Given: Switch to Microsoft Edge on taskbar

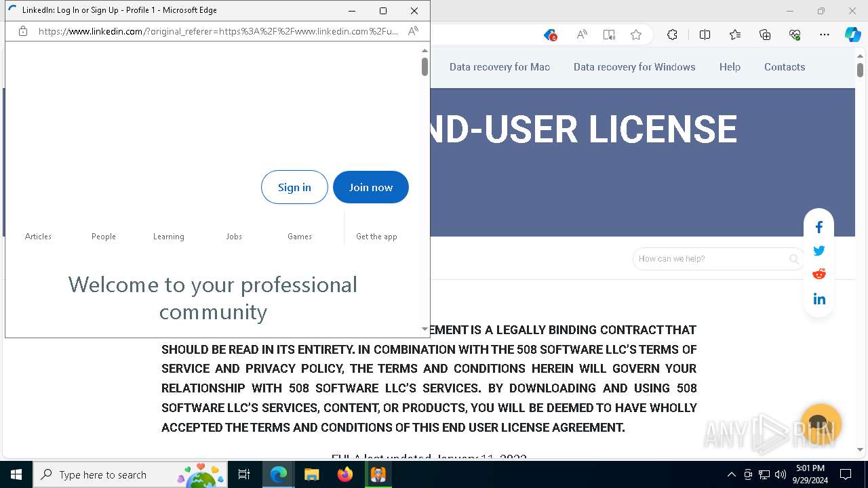Looking at the screenshot, I should coord(279,474).
